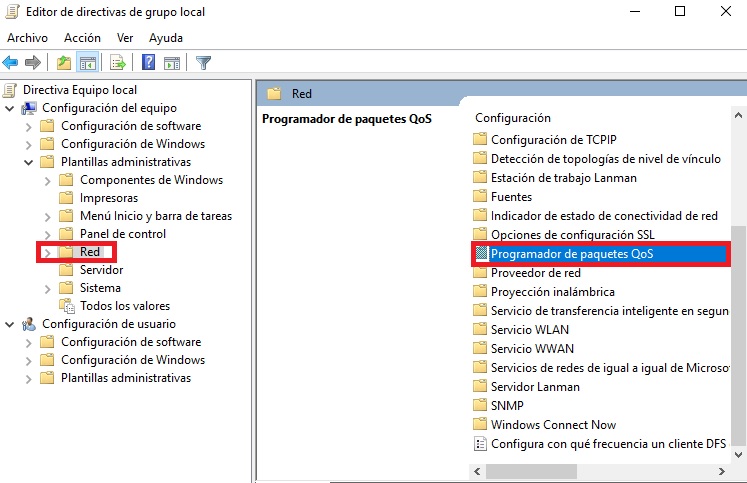Click the Filter funnel icon
The width and height of the screenshot is (747, 483).
click(x=203, y=63)
